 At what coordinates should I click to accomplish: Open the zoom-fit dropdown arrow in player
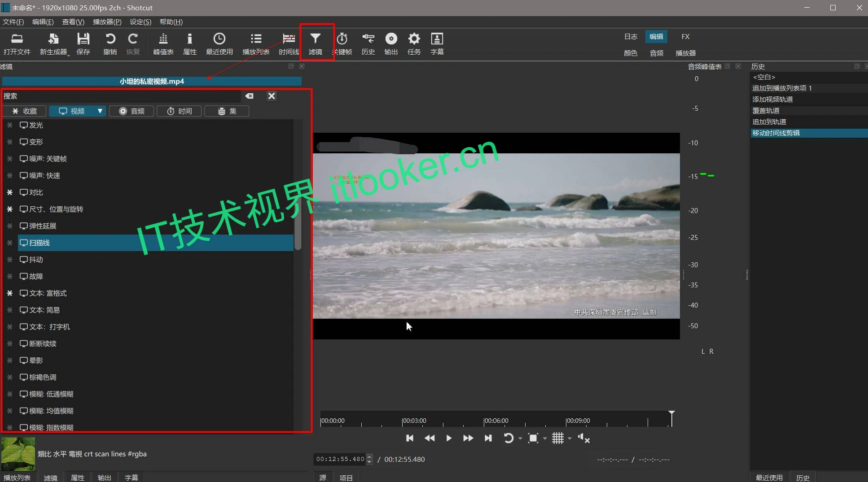point(545,438)
